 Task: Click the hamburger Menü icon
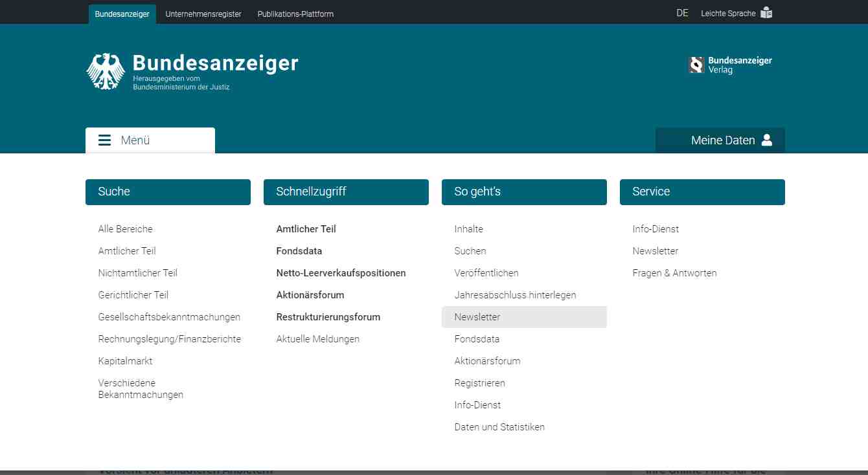pyautogui.click(x=104, y=140)
